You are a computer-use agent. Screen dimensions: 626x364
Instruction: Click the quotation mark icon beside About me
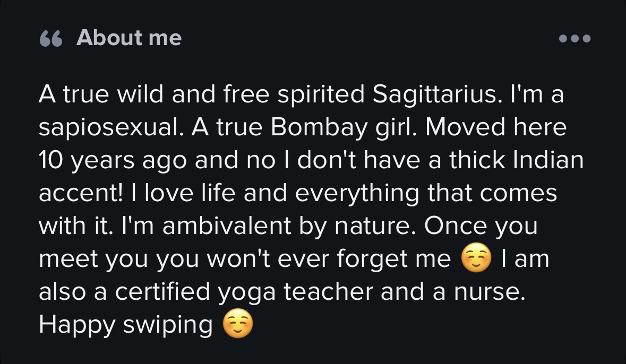point(51,39)
